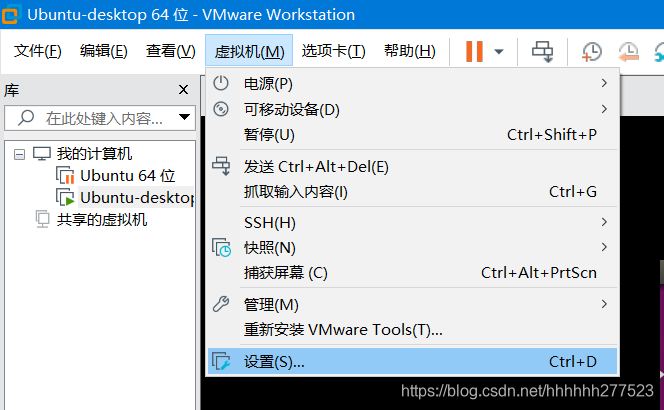Image resolution: width=664 pixels, height=410 pixels.
Task: Select 共享的虚拟机 in the library
Action: 102,219
